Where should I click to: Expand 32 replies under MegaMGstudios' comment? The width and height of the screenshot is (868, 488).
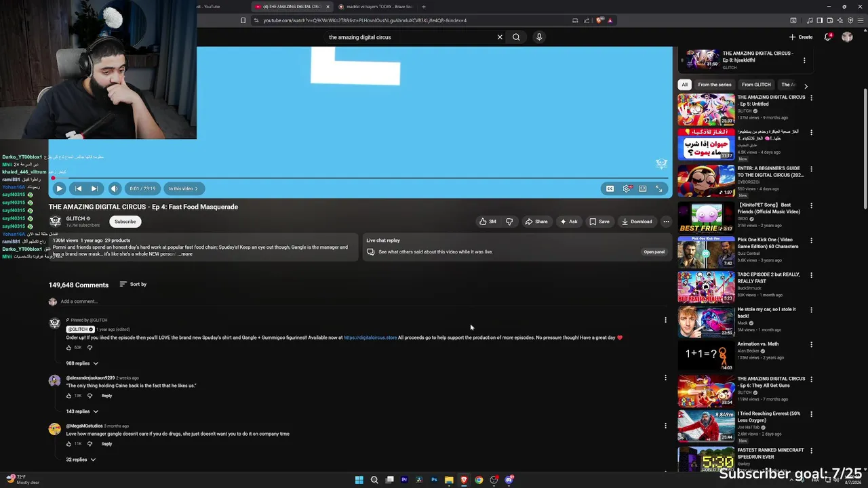pyautogui.click(x=81, y=460)
